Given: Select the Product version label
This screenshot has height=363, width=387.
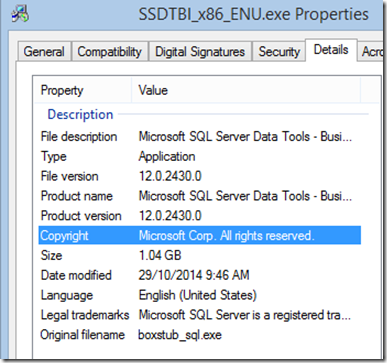Looking at the screenshot, I should 81,216.
